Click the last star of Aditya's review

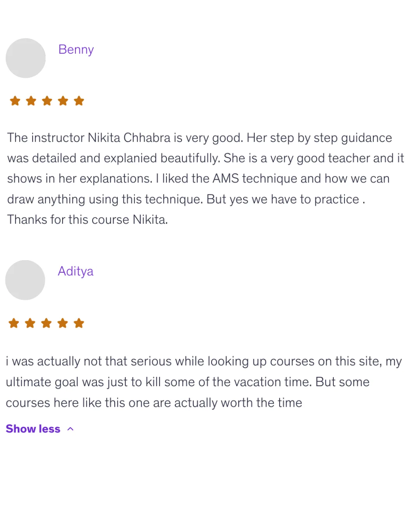79,323
